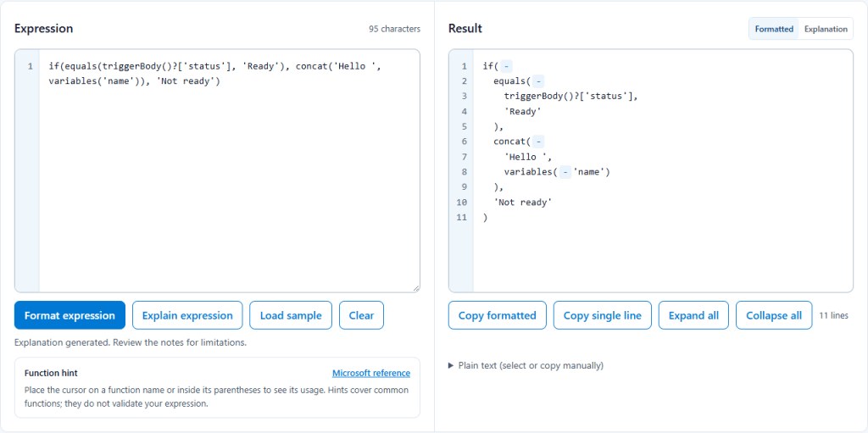This screenshot has width=868, height=433.
Task: Click the expression editor resize handle
Action: point(415,288)
